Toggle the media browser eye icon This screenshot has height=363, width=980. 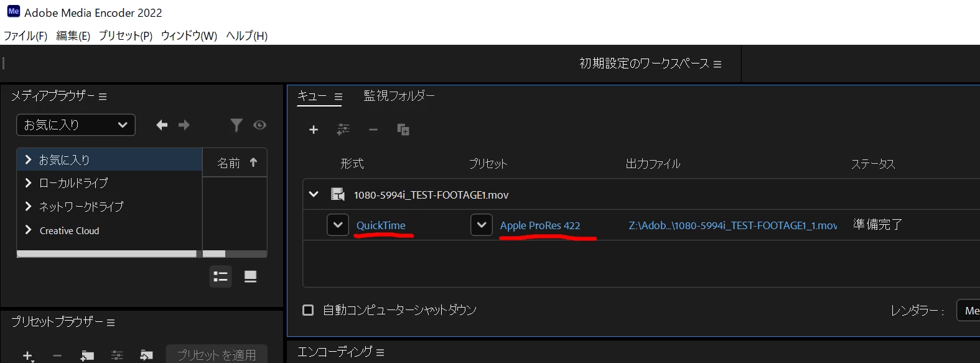(260, 125)
